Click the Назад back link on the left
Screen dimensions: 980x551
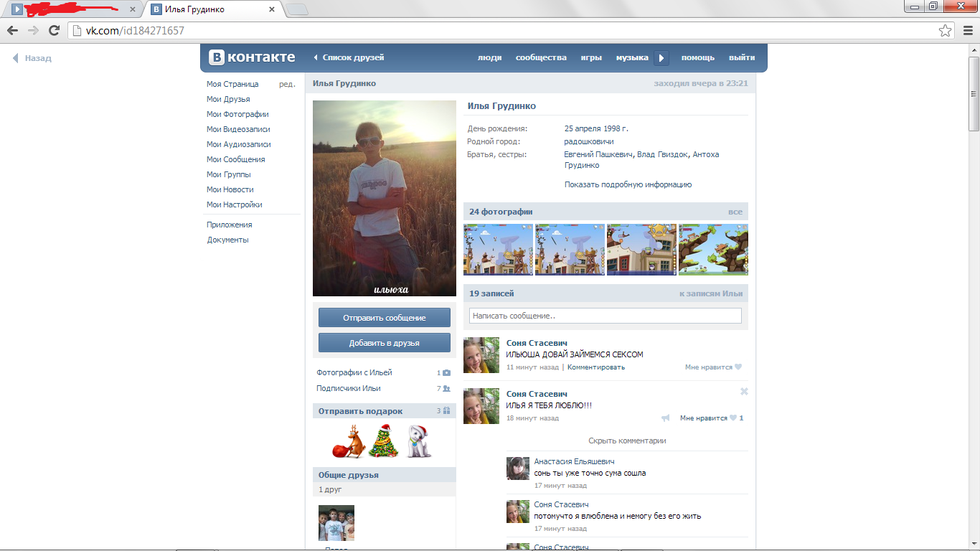pos(32,58)
